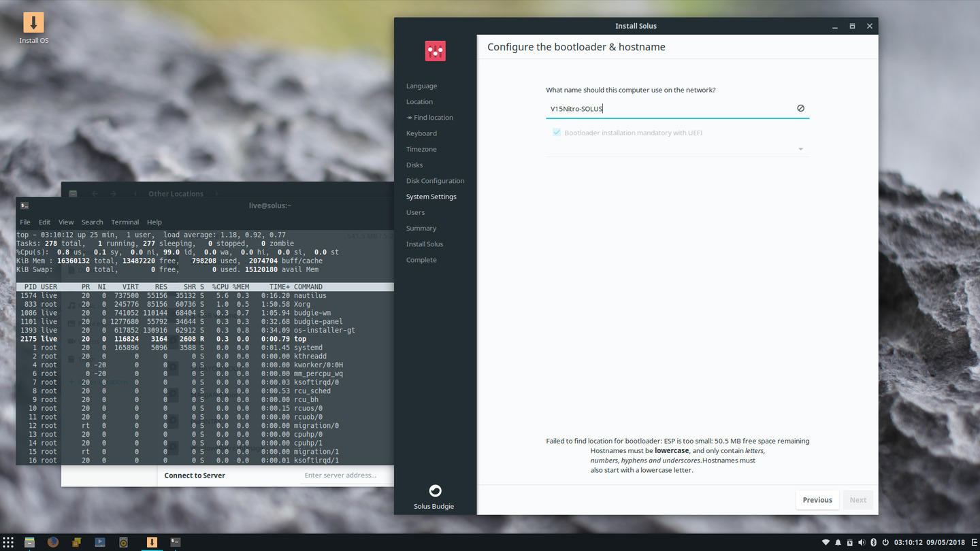Maximize the Install Solus window

click(852, 26)
